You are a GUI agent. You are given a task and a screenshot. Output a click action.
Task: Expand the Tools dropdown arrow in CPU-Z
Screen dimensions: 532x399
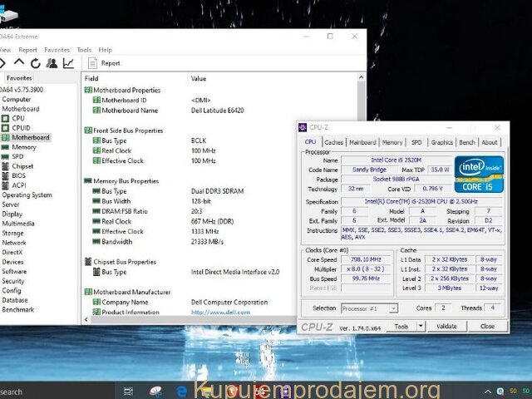coord(421,327)
